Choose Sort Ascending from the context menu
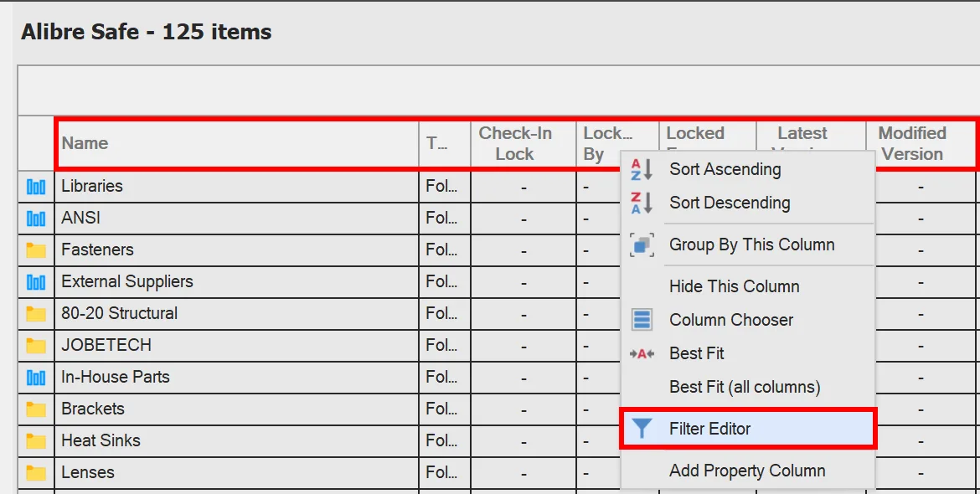 (747, 169)
